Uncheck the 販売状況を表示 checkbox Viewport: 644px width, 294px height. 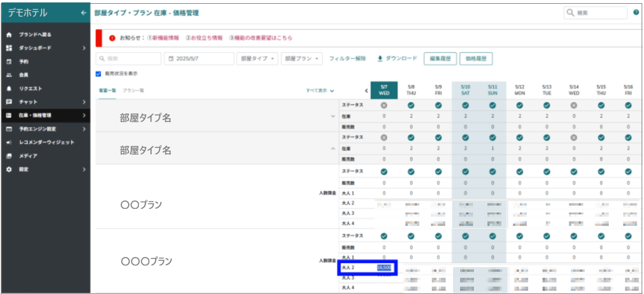click(x=98, y=74)
